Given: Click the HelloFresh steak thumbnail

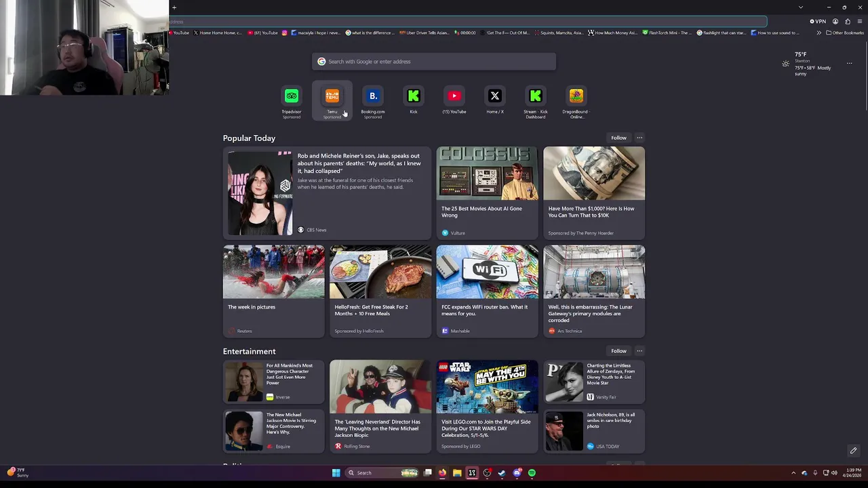Looking at the screenshot, I should click(380, 272).
